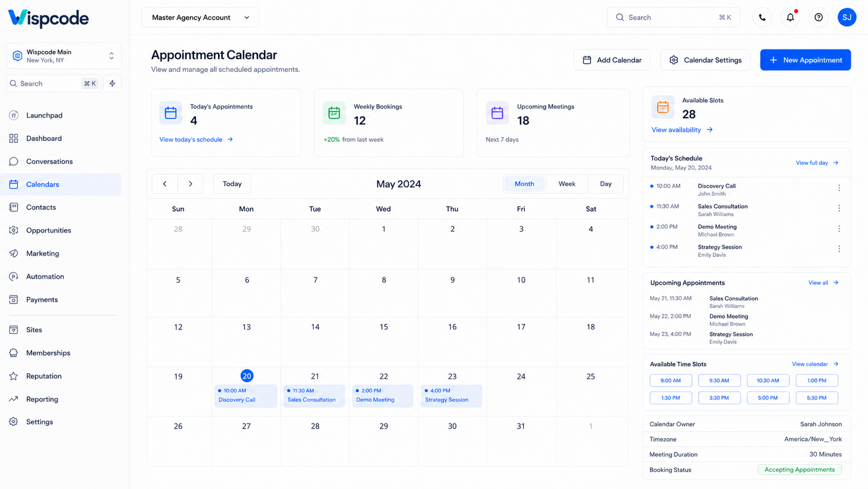Expand the Wispcode Main location switcher
Screen dimensions: 868x489
click(x=64, y=56)
